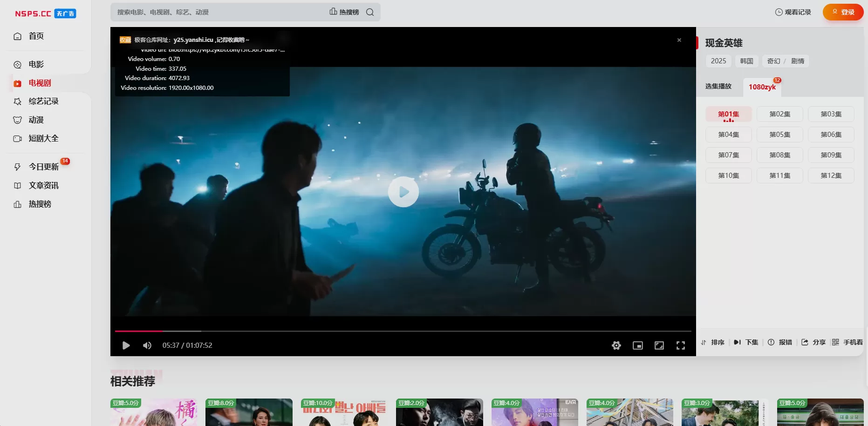Open the 分享 share options
Viewport: 868px width, 426px height.
coord(813,342)
